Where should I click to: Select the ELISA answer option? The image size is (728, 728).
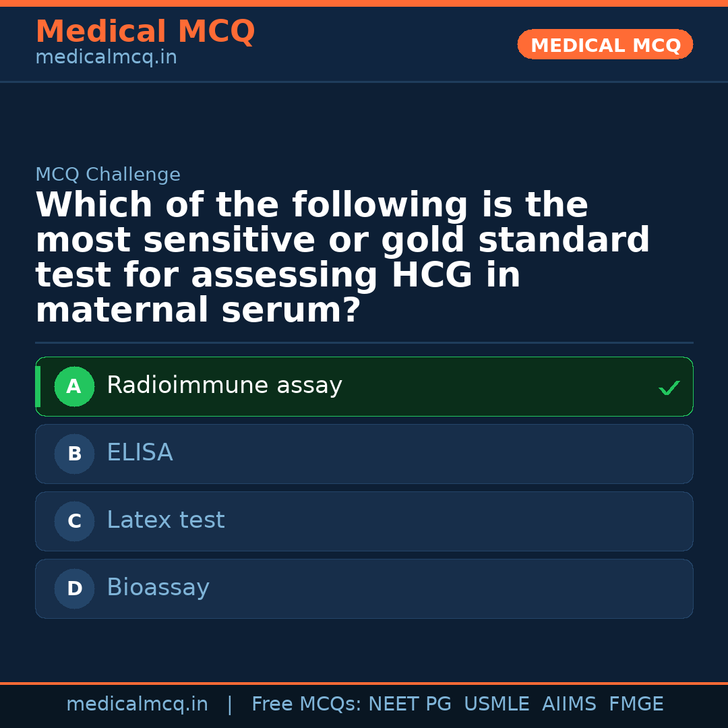[364, 454]
